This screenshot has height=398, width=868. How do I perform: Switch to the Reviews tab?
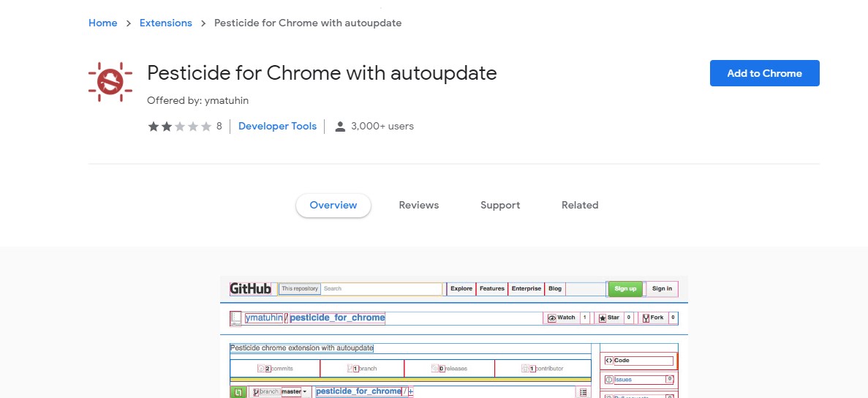tap(418, 205)
